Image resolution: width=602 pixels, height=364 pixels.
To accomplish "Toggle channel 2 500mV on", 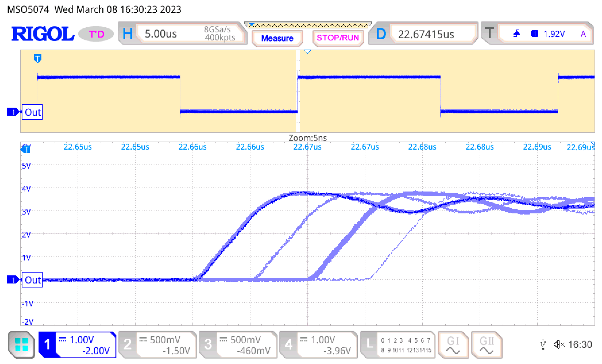I will 158,345.
